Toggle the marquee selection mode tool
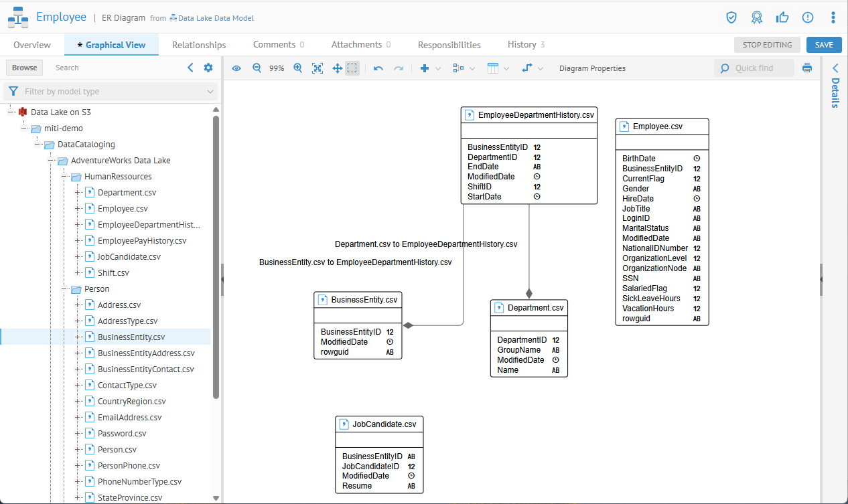Screen dimensions: 848x504 352,68
